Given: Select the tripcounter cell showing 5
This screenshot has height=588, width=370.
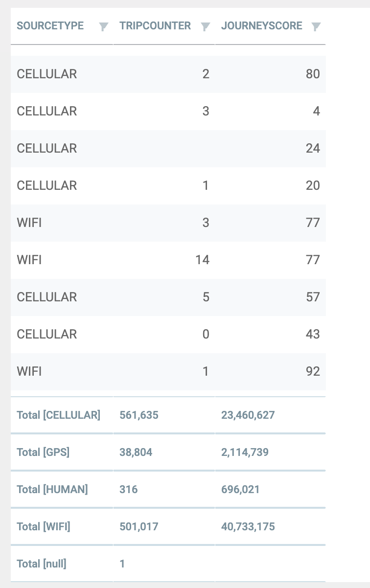Looking at the screenshot, I should click(x=206, y=297).
